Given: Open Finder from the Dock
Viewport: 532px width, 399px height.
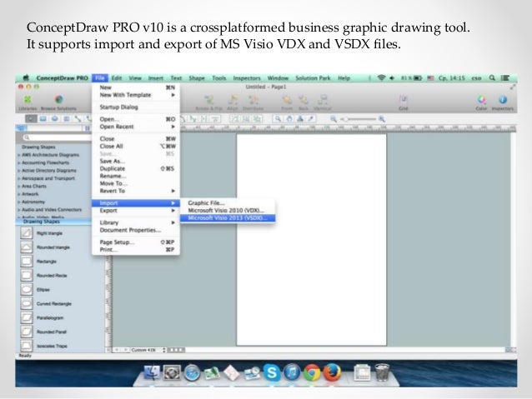Looking at the screenshot, I should pos(152,373).
